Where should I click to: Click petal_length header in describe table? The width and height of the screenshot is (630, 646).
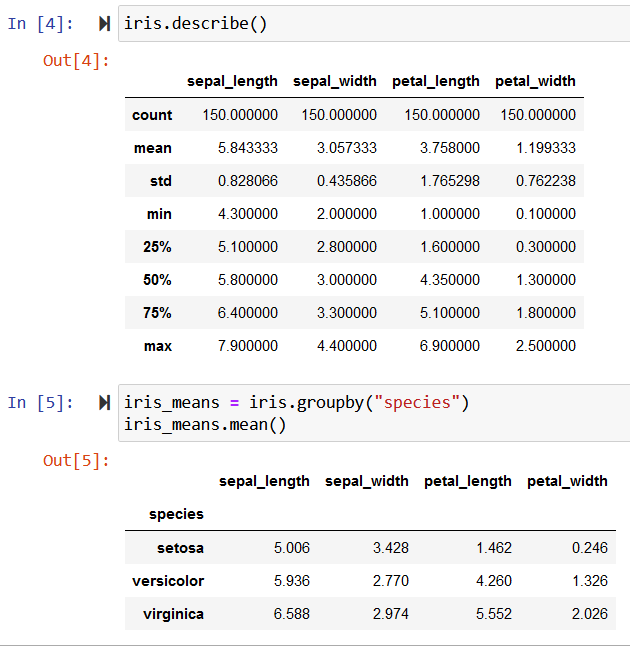pyautogui.click(x=436, y=81)
